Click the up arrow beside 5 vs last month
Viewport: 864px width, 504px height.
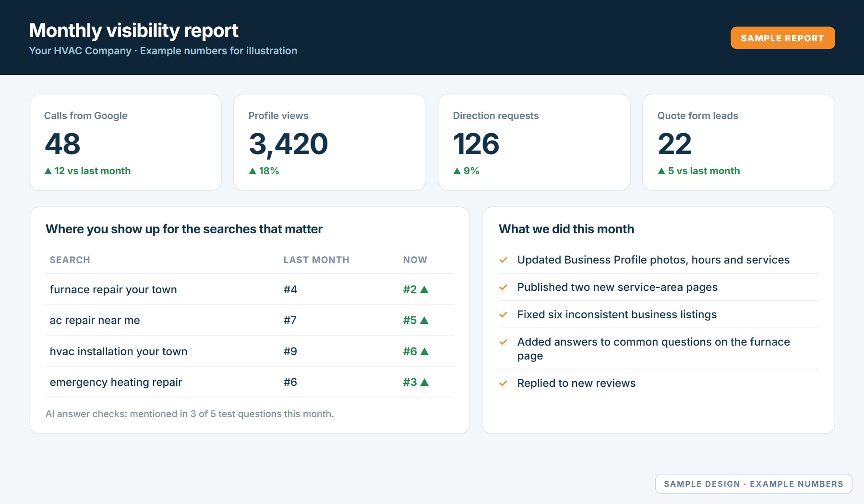[661, 171]
